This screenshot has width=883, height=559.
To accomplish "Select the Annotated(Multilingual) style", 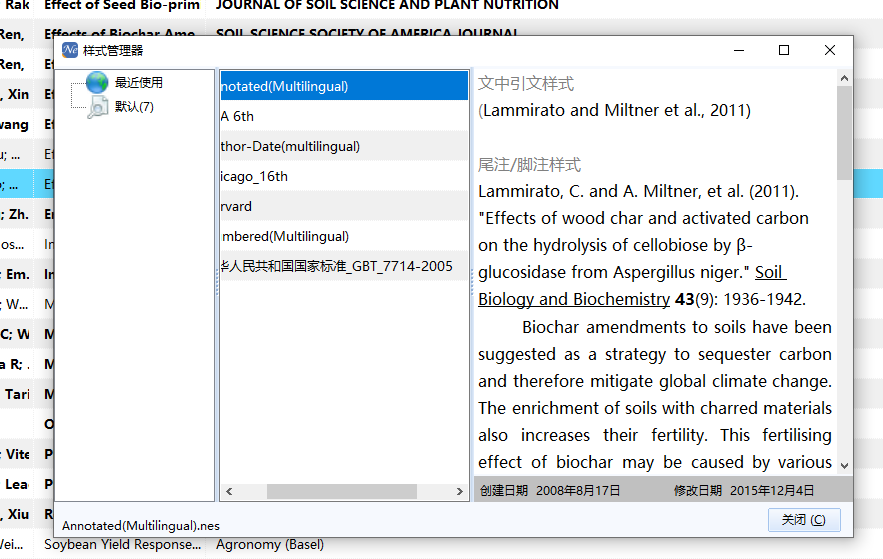I will point(344,86).
